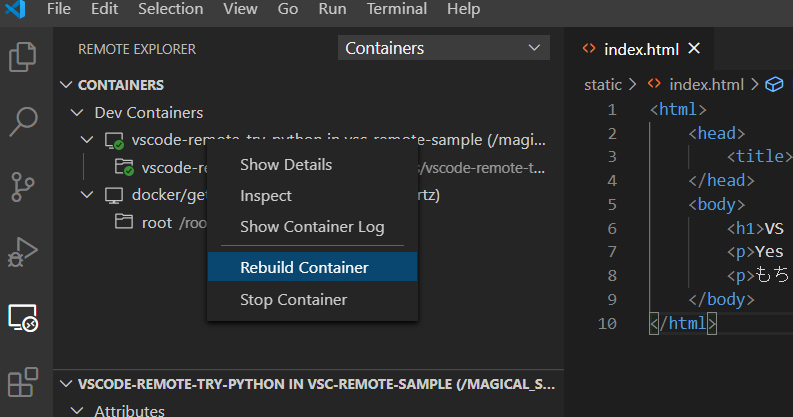This screenshot has width=793, height=417.
Task: Place cursor at </html> on line 10
Action: [x=683, y=323]
